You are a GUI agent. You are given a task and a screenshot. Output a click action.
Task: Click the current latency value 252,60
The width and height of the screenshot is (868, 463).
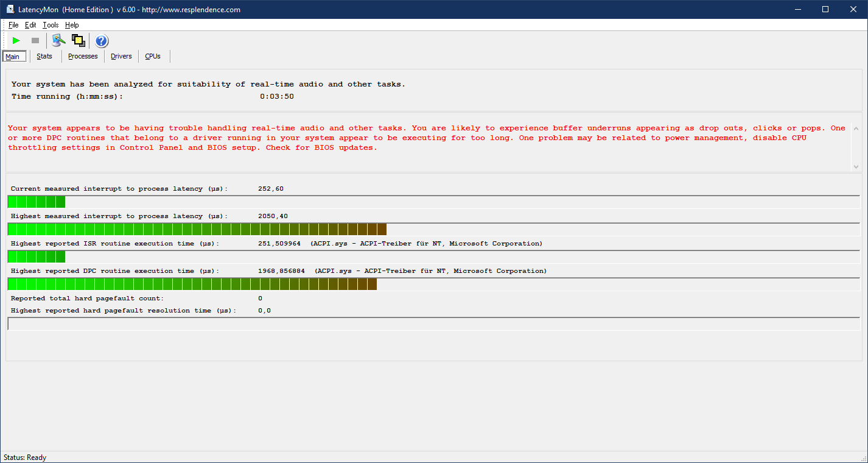pos(271,189)
